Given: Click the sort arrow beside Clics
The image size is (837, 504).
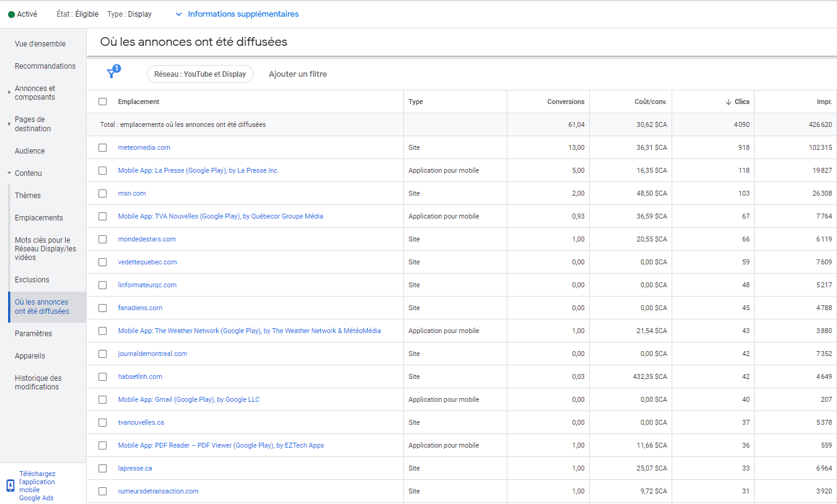Looking at the screenshot, I should (728, 102).
